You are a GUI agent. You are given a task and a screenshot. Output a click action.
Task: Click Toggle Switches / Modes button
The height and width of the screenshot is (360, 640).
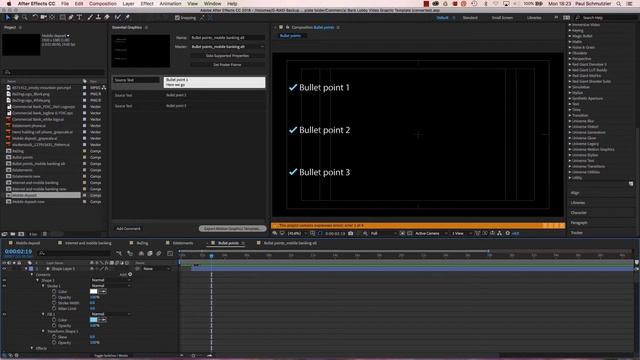point(111,356)
